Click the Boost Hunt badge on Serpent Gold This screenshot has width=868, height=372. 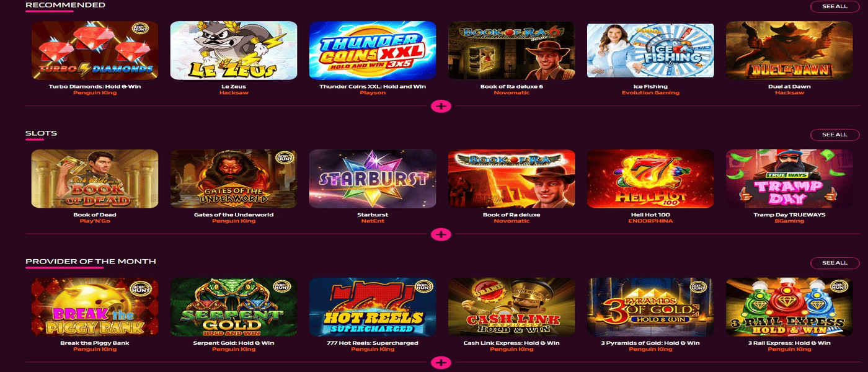pyautogui.click(x=282, y=286)
